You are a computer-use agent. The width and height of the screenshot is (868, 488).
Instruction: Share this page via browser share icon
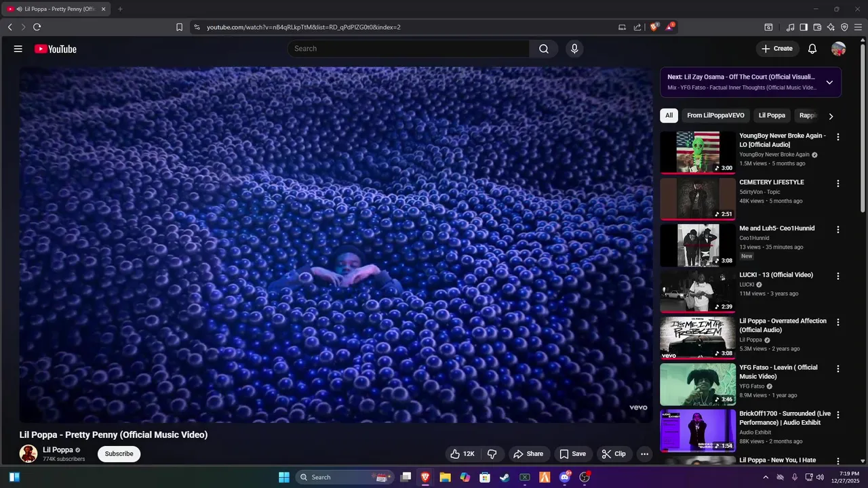(x=637, y=27)
